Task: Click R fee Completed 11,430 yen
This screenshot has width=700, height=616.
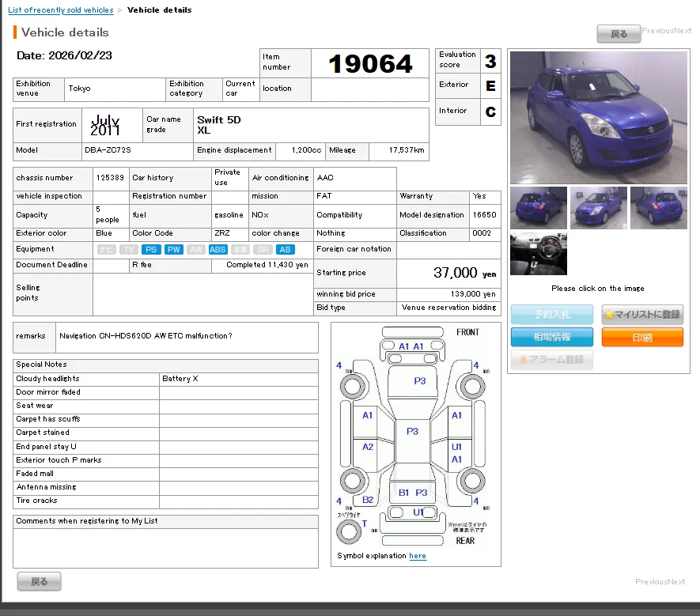Action: pos(267,265)
